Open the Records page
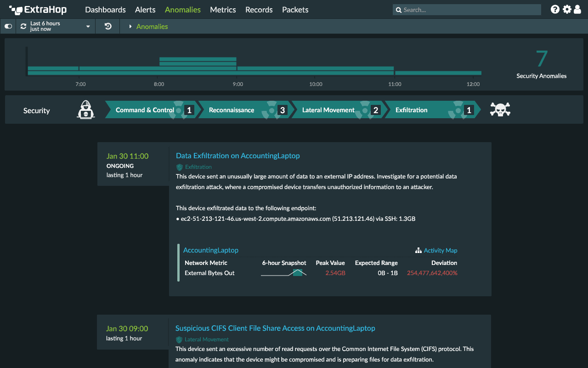This screenshot has width=588, height=368. [x=259, y=10]
